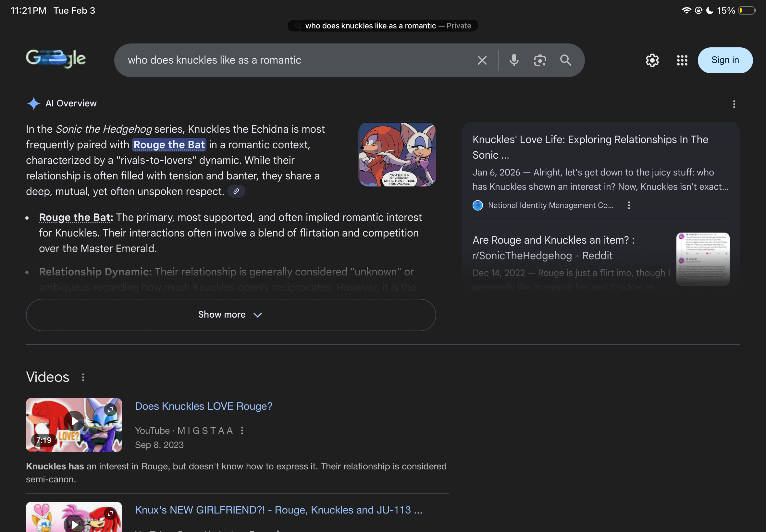The image size is (766, 532).
Task: Open more options beside Videos heading
Action: (83, 377)
